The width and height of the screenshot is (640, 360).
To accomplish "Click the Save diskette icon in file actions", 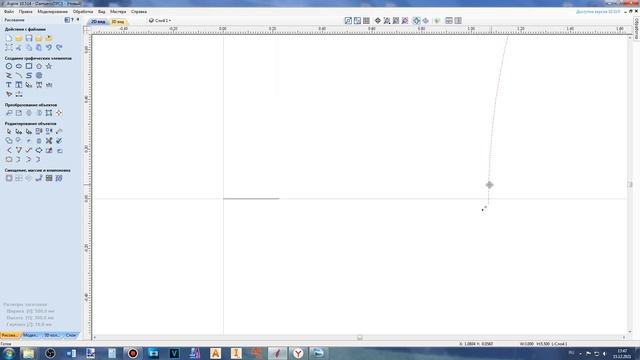I will pyautogui.click(x=29, y=38).
